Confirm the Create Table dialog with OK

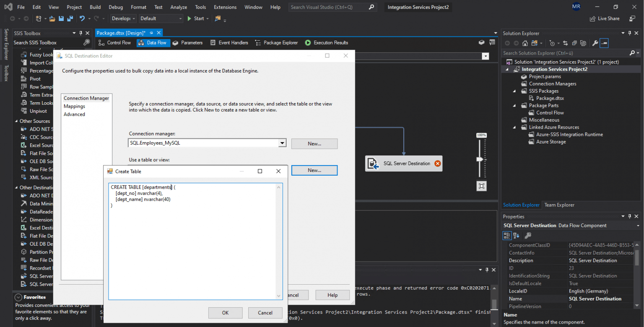click(x=225, y=312)
